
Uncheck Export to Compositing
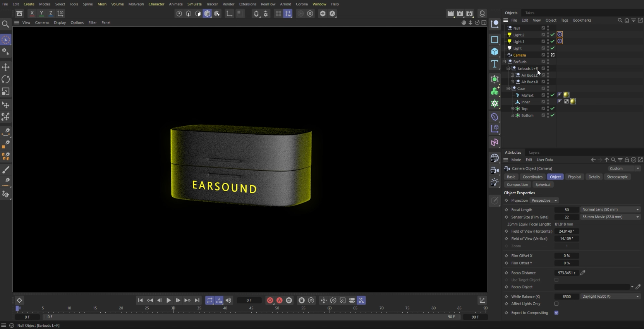pyautogui.click(x=556, y=313)
